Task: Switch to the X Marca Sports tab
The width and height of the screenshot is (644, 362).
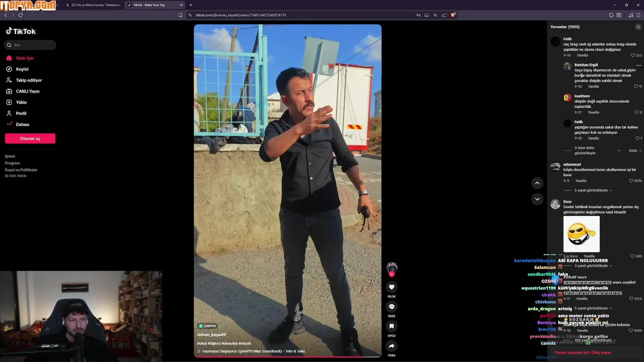Action: (94, 5)
